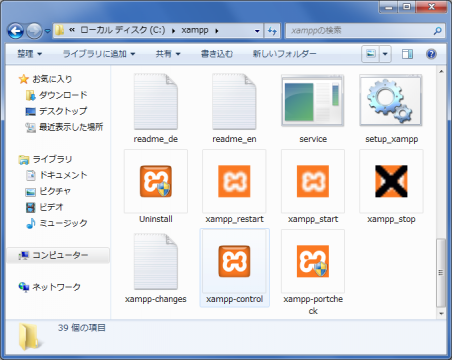Select the readme_de file icon

point(156,102)
